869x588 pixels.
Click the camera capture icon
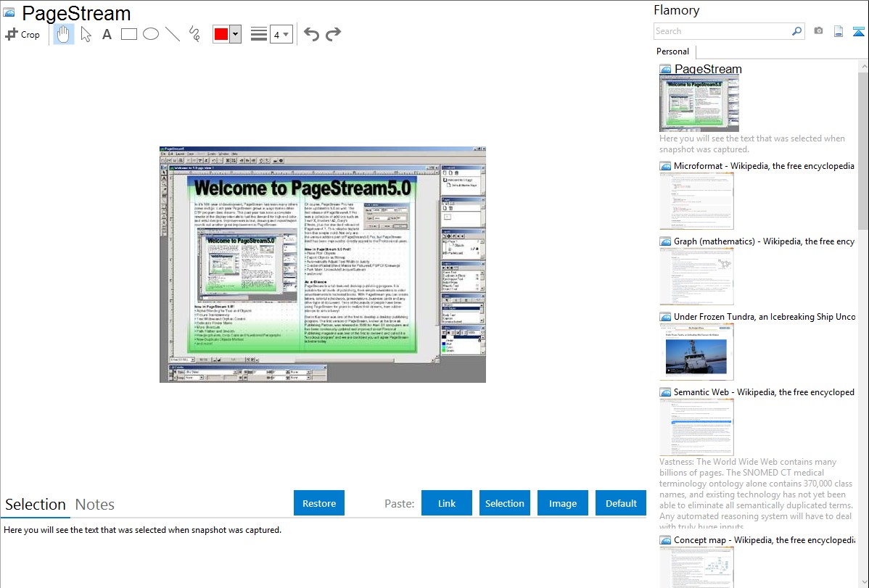tap(818, 31)
